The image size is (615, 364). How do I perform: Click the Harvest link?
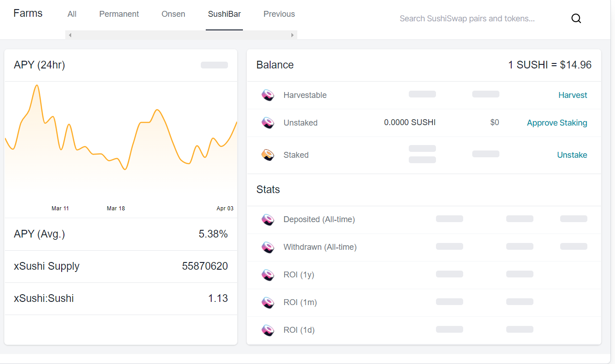[573, 95]
